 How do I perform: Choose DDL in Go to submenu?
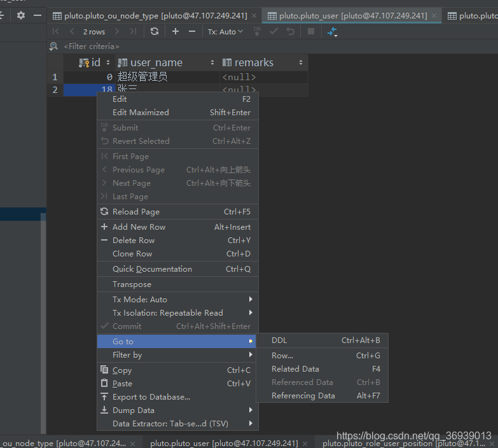point(322,340)
